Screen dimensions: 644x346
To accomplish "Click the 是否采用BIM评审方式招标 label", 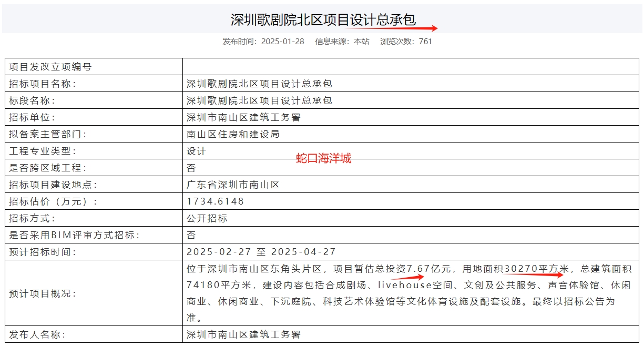I will (x=75, y=235).
